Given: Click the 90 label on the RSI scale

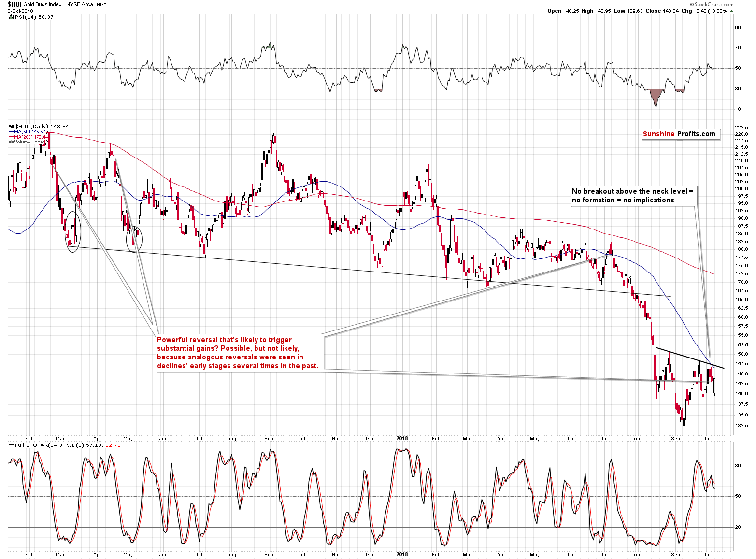Looking at the screenshot, I should pos(738,28).
